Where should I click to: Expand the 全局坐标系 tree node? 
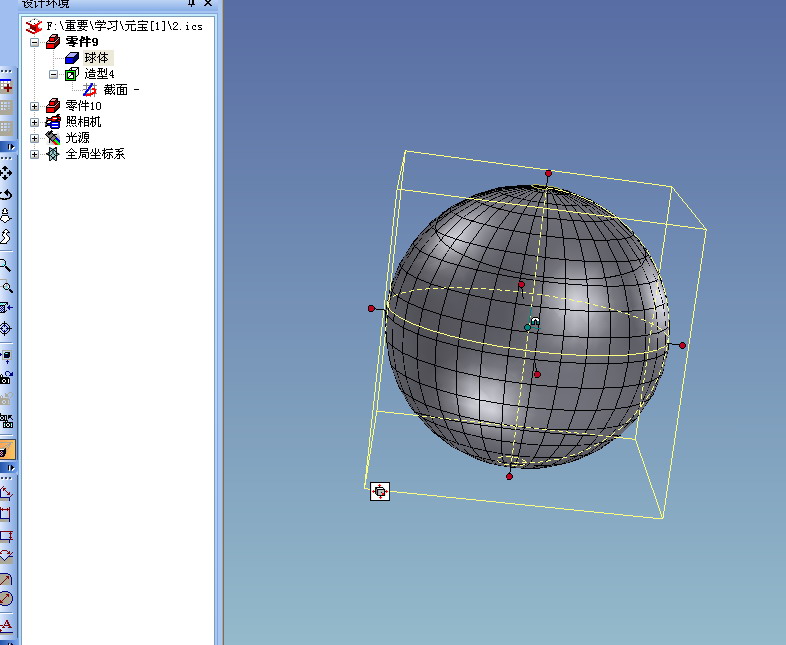click(34, 154)
